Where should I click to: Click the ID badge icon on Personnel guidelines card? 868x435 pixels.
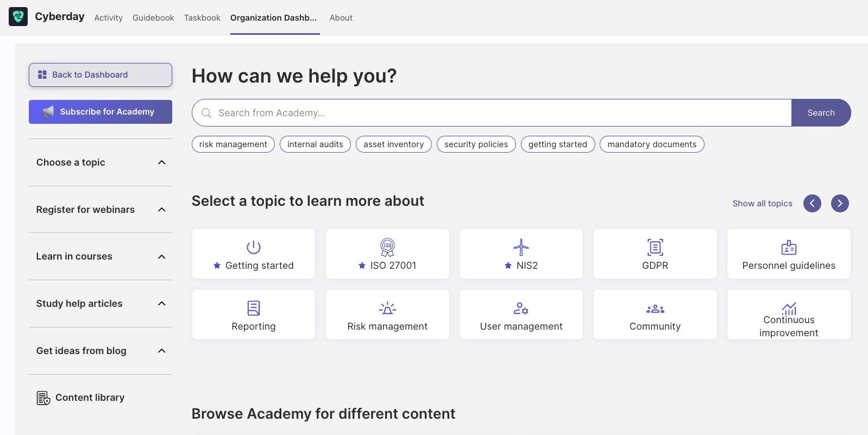click(789, 248)
